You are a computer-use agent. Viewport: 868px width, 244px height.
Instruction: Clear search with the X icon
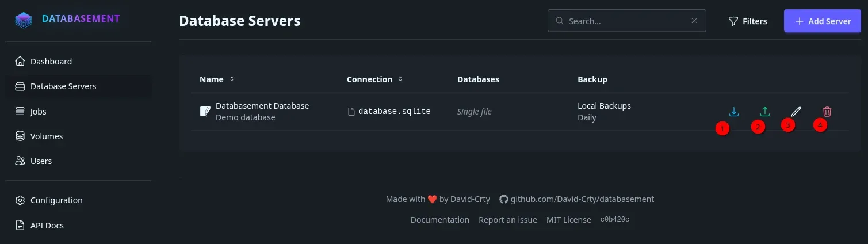pyautogui.click(x=694, y=21)
